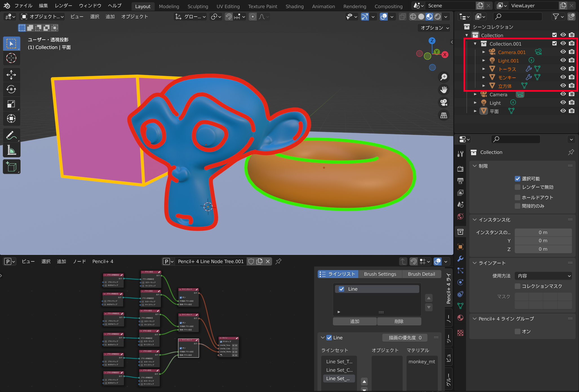The image size is (579, 392).
Task: Select the Rotate tool in the viewport toolbar
Action: (11, 89)
